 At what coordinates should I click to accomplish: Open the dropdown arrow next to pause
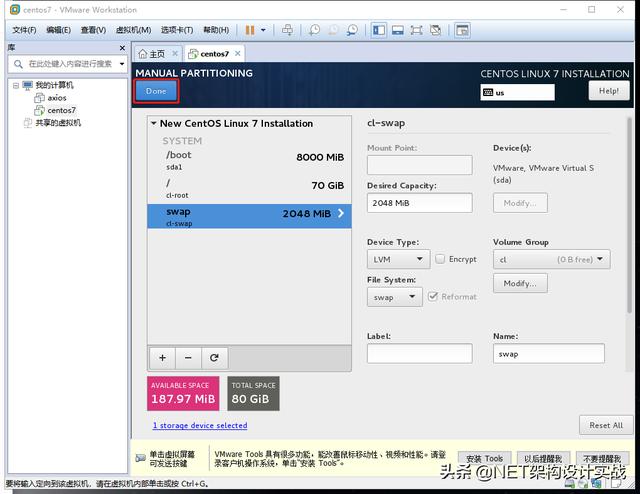coord(263,30)
